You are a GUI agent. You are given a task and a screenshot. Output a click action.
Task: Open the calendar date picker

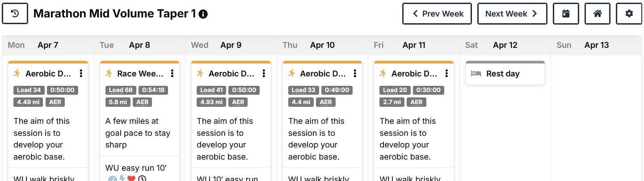(x=566, y=14)
